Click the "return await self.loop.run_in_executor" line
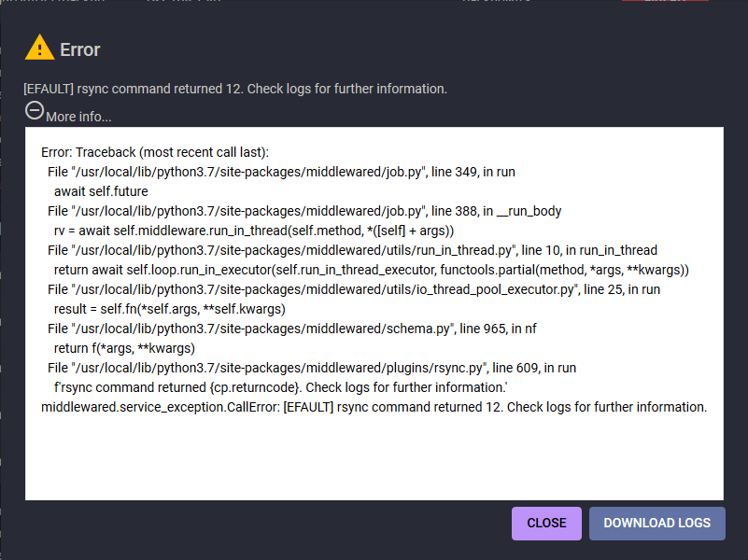 pyautogui.click(x=371, y=270)
